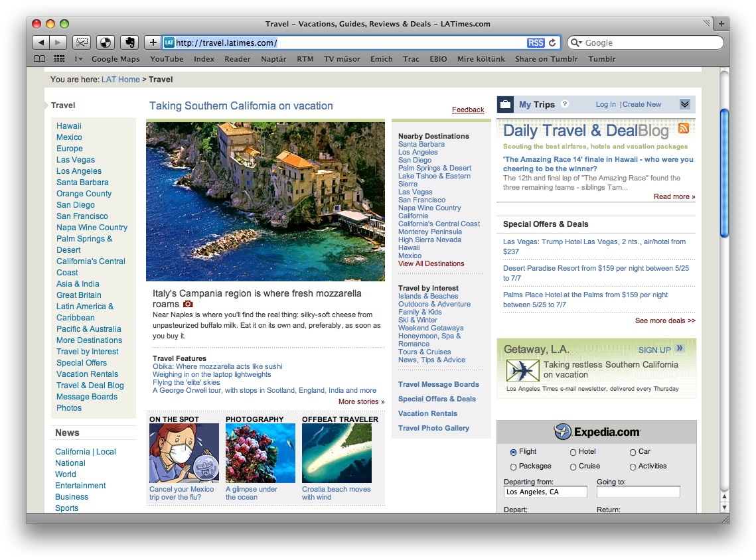Viewport: 756px width, 560px height.
Task: Click Read more link in blog
Action: [674, 196]
